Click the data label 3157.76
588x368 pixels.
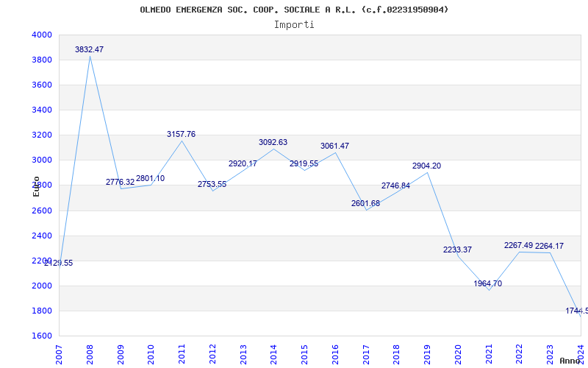point(181,134)
